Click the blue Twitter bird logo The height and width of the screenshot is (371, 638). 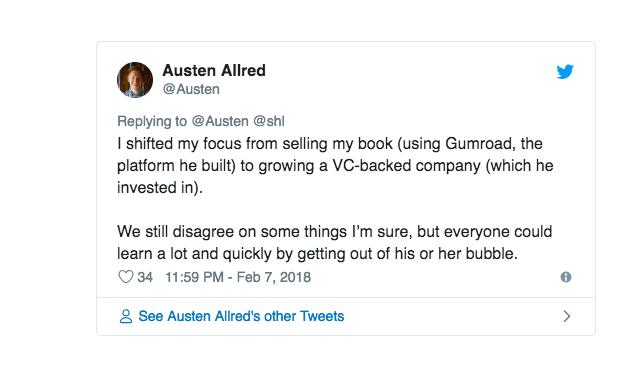565,72
